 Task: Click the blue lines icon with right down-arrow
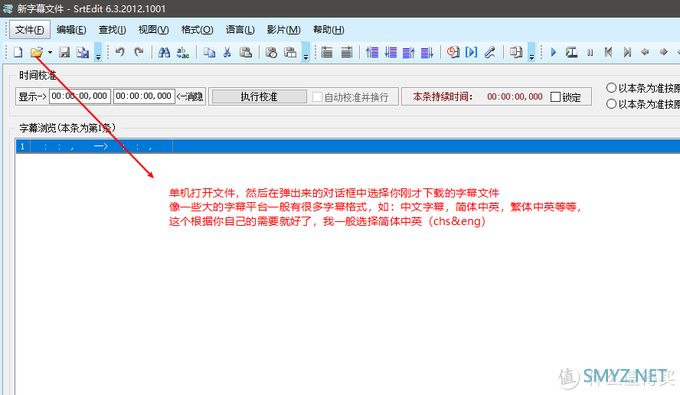(x=427, y=52)
